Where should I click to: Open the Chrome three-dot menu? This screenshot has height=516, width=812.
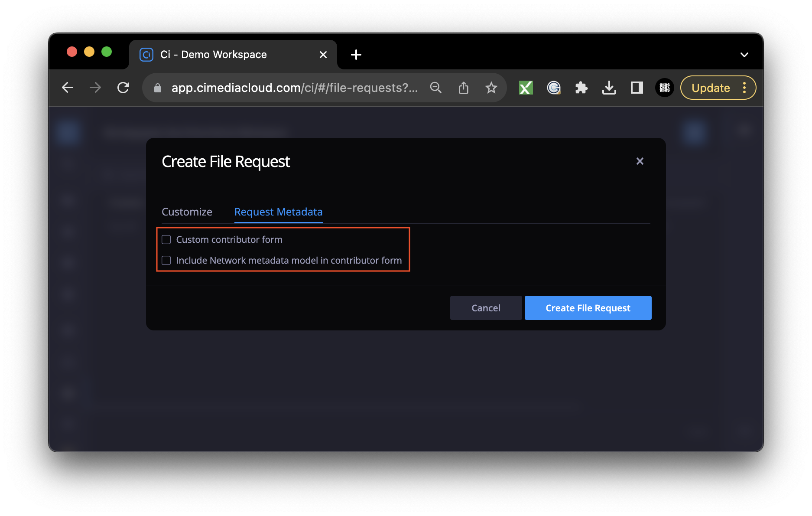click(744, 88)
